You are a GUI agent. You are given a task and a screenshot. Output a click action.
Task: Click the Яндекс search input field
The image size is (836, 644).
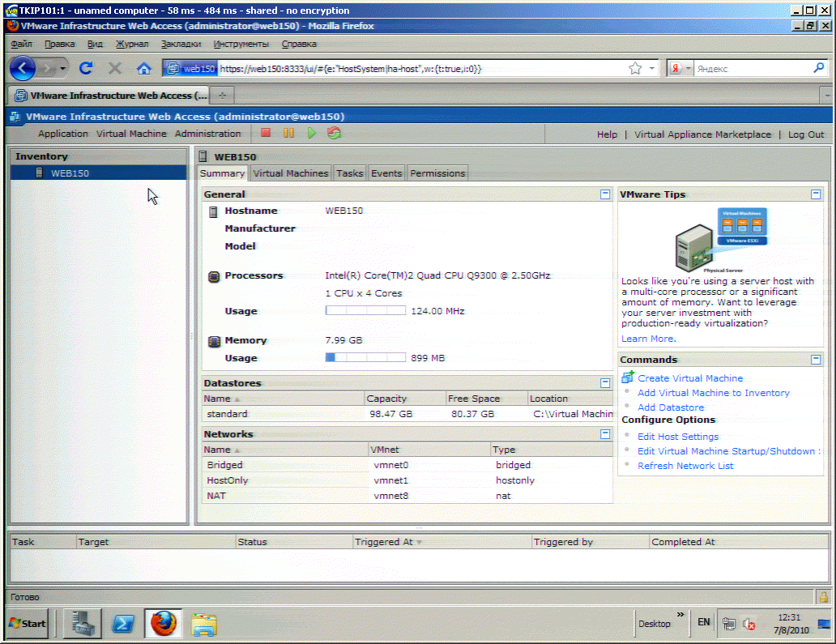tap(753, 68)
